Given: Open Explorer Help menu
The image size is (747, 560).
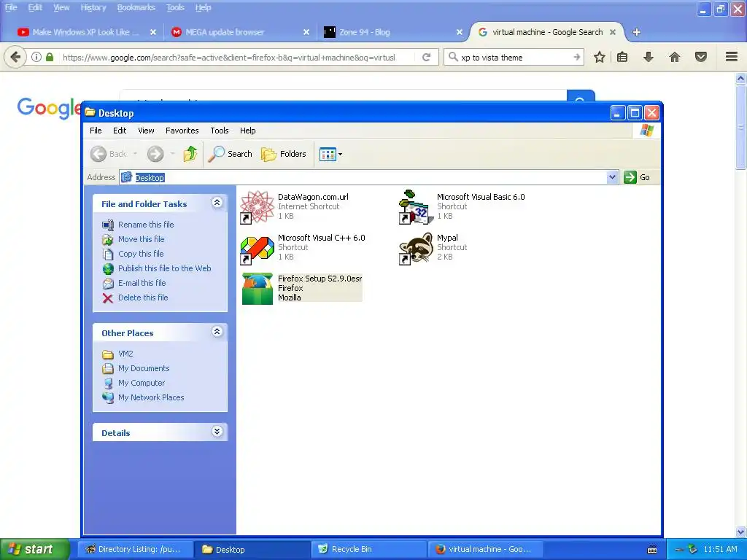Looking at the screenshot, I should pos(247,131).
